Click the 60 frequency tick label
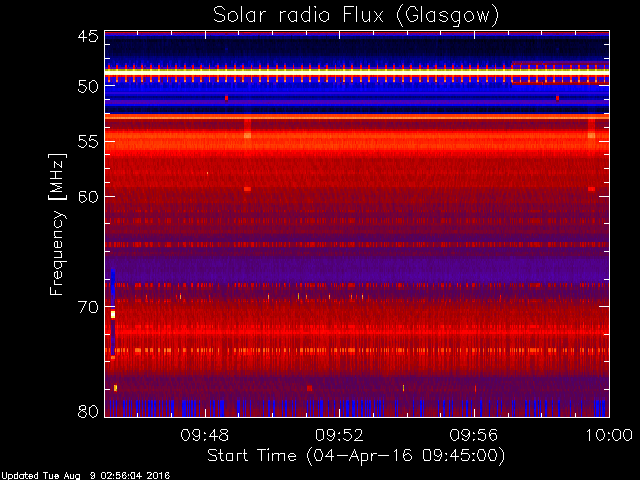 point(88,196)
